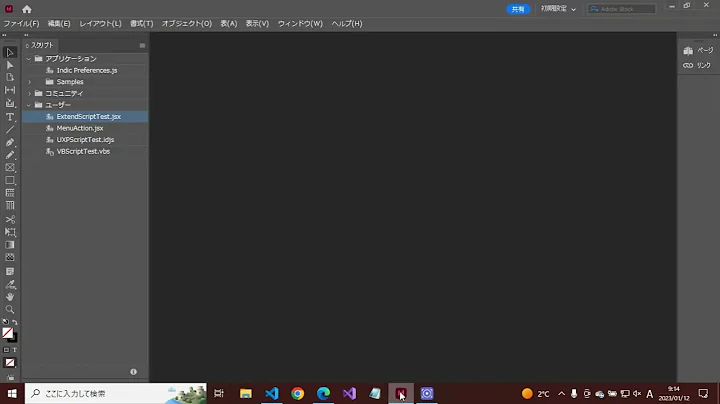Open the ファイル(F) menu
The height and width of the screenshot is (404, 720).
point(22,23)
